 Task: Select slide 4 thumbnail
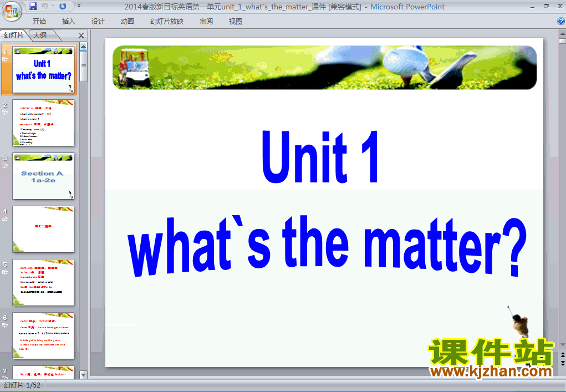click(x=43, y=229)
